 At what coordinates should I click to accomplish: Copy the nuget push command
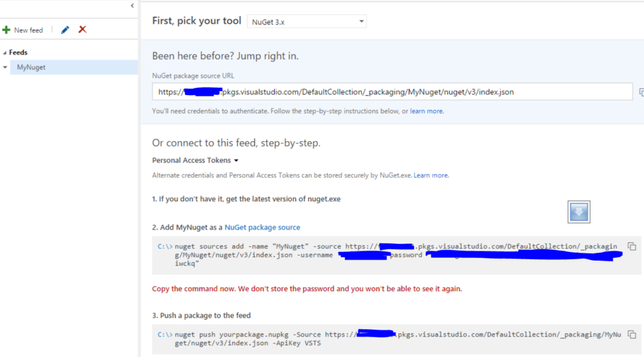click(631, 334)
